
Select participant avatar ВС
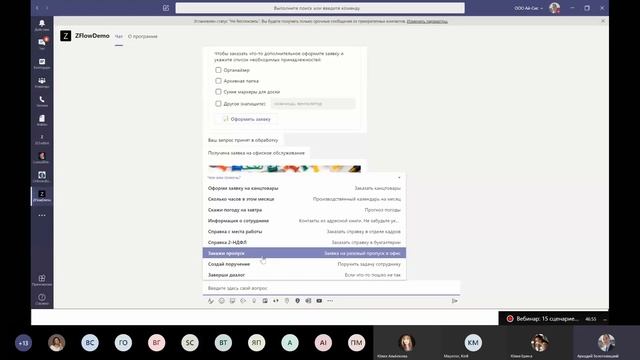coord(90,343)
